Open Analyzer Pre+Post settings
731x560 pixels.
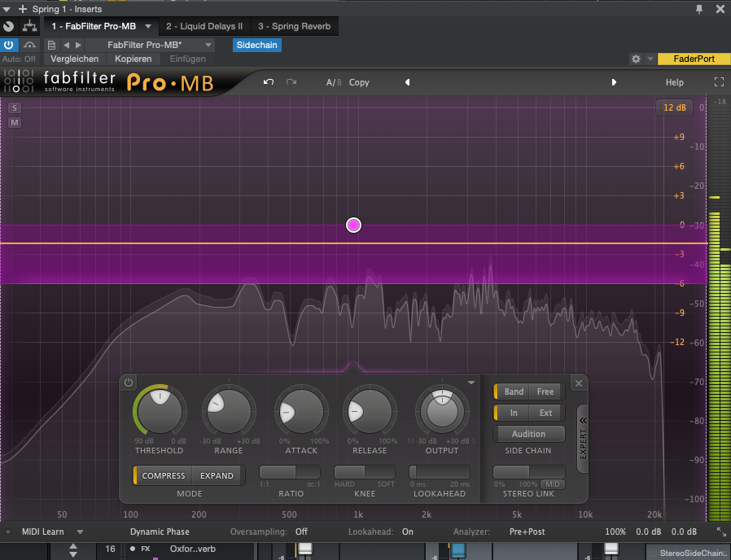point(527,532)
